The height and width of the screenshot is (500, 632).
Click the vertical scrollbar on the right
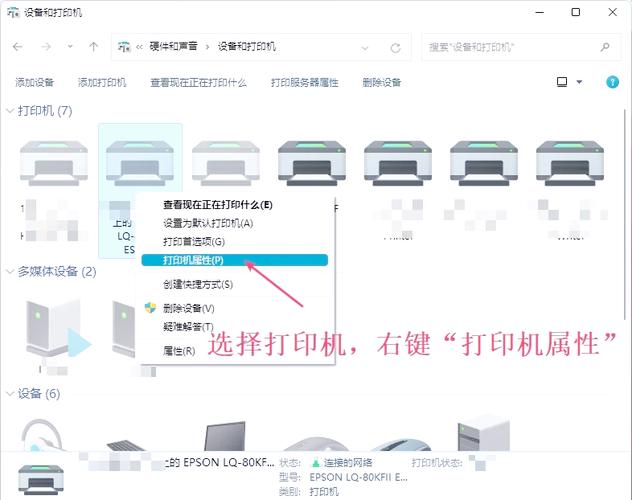[626, 214]
